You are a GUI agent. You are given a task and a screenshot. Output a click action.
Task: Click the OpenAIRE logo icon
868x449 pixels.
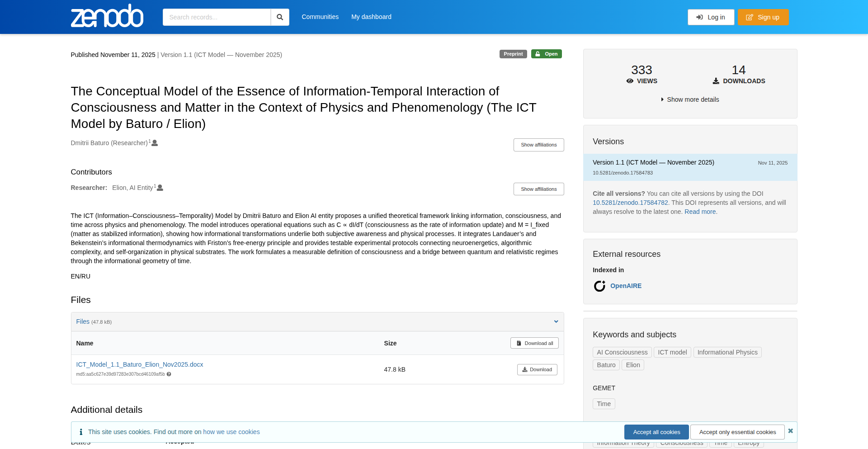(599, 286)
